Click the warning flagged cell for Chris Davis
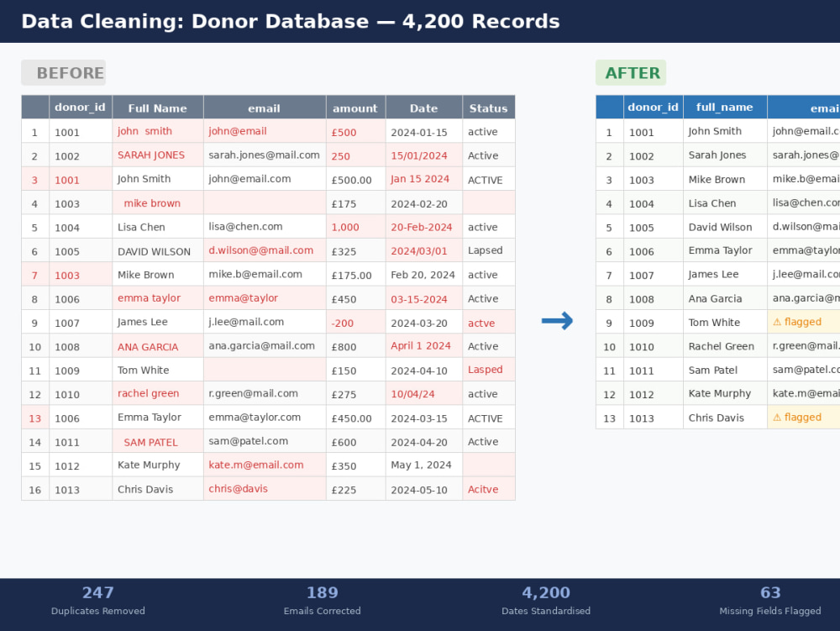This screenshot has width=840, height=631. [804, 418]
